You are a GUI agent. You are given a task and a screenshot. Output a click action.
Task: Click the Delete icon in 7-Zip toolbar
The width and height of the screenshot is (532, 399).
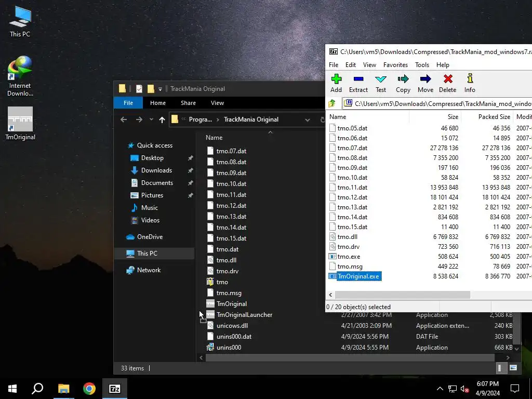[448, 83]
